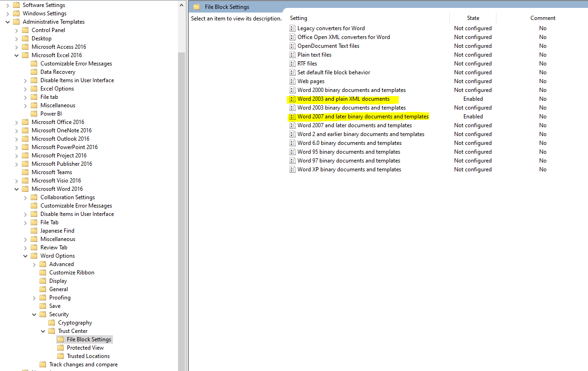Expand the Microsoft Outlook 2016 node

(x=16, y=139)
